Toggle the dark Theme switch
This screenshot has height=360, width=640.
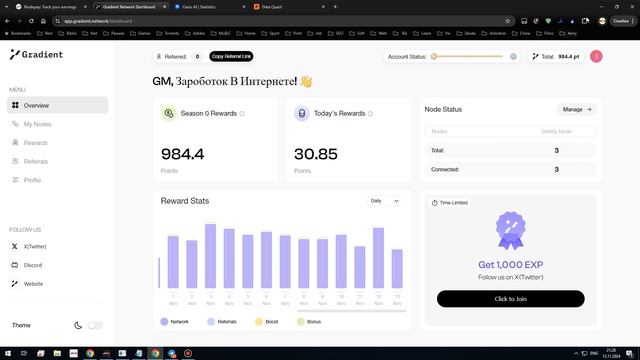tap(95, 325)
